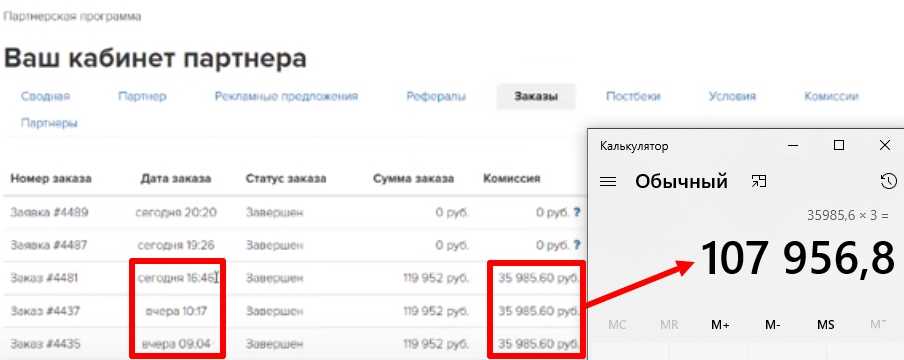904x360 pixels.
Task: Click the MS memory store button
Action: click(x=826, y=325)
